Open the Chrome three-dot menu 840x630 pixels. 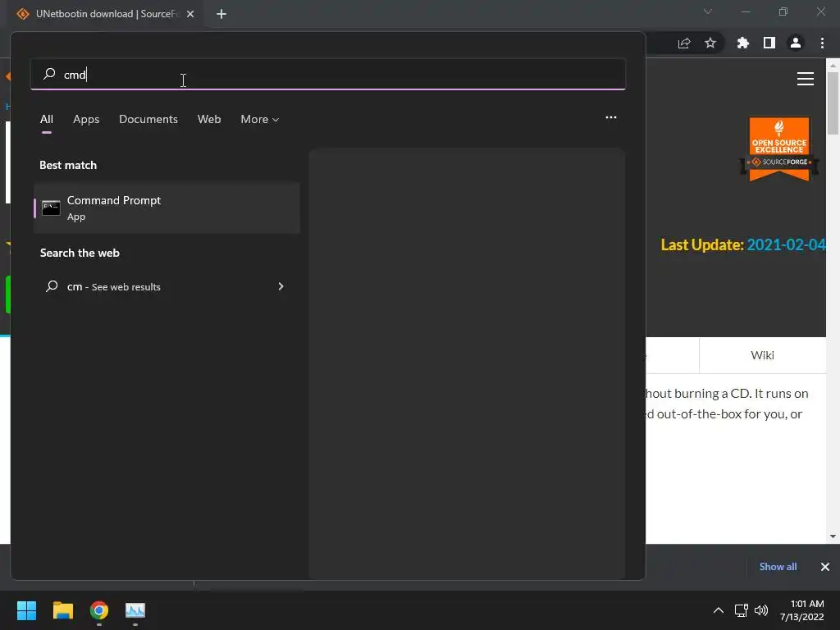click(822, 43)
